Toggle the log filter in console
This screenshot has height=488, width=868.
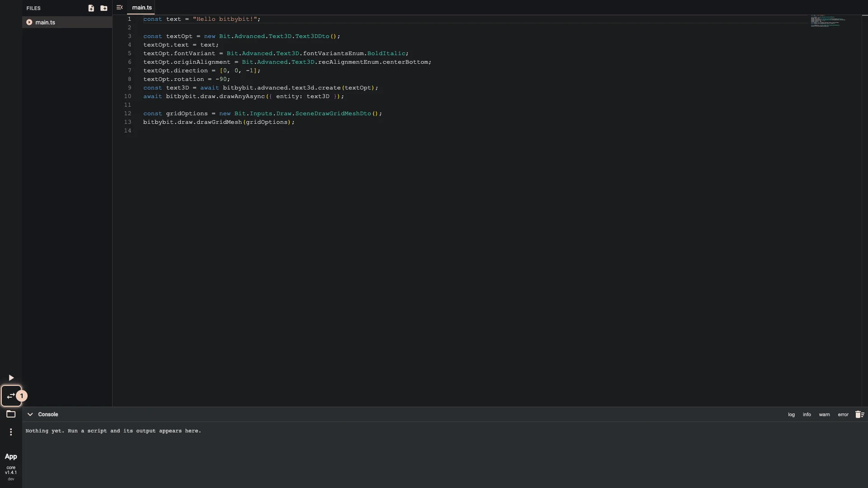pos(791,414)
